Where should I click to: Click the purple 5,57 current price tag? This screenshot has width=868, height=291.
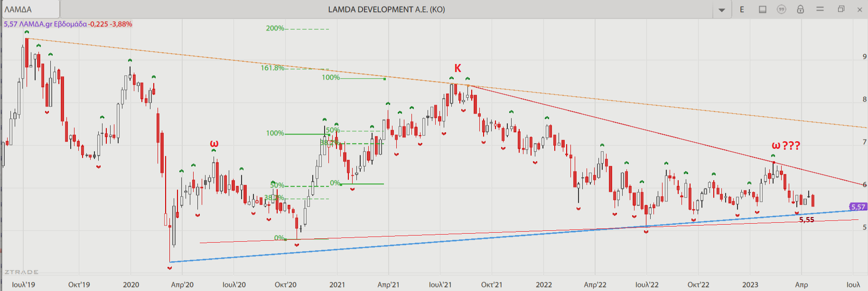pyautogui.click(x=858, y=207)
